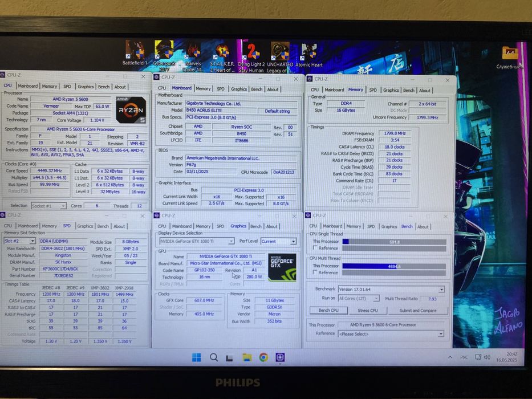The height and width of the screenshot is (399, 532).
Task: Click CPU-Z title icon of Memory window
Action: (x=310, y=79)
